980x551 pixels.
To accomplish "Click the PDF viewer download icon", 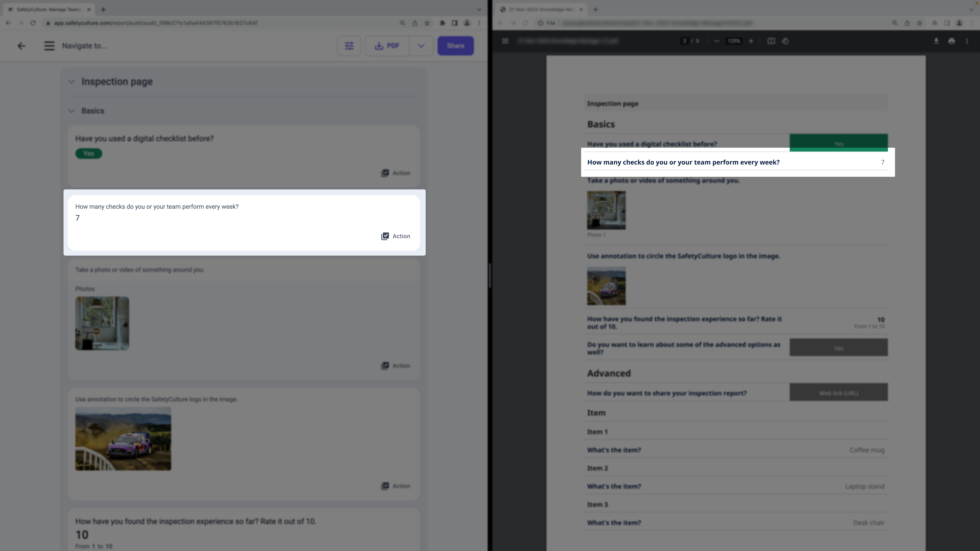I will coord(936,41).
